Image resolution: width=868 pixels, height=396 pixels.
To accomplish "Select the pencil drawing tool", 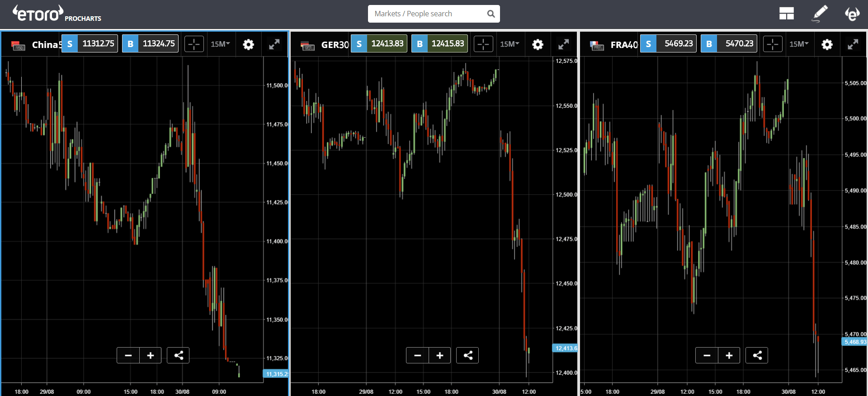I will (x=820, y=14).
